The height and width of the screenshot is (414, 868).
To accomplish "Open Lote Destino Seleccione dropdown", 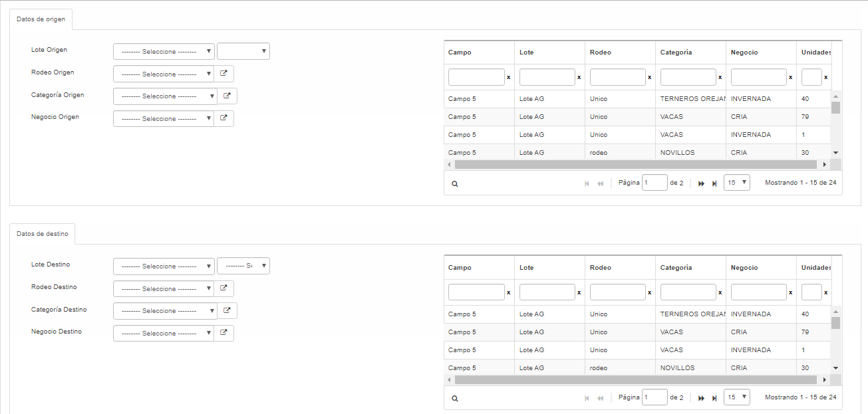I will (x=164, y=266).
